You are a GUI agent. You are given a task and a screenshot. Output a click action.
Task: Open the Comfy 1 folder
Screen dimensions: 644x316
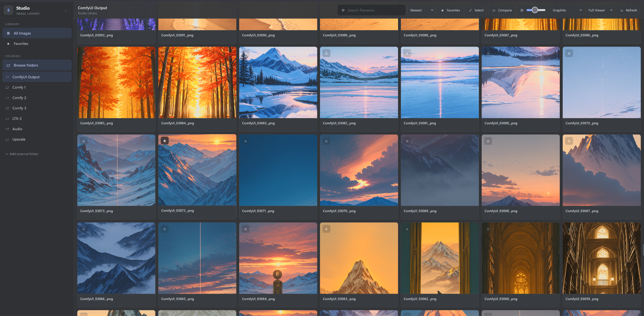[37, 87]
